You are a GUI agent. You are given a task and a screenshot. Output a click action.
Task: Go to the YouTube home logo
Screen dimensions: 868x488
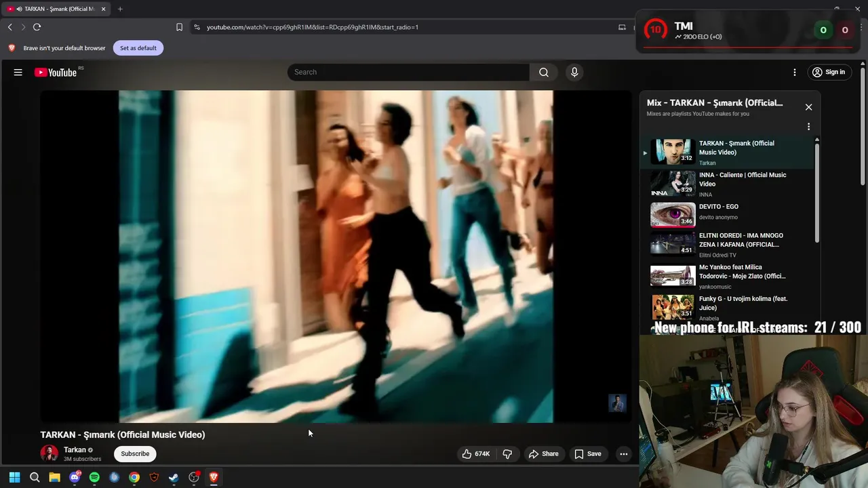56,73
